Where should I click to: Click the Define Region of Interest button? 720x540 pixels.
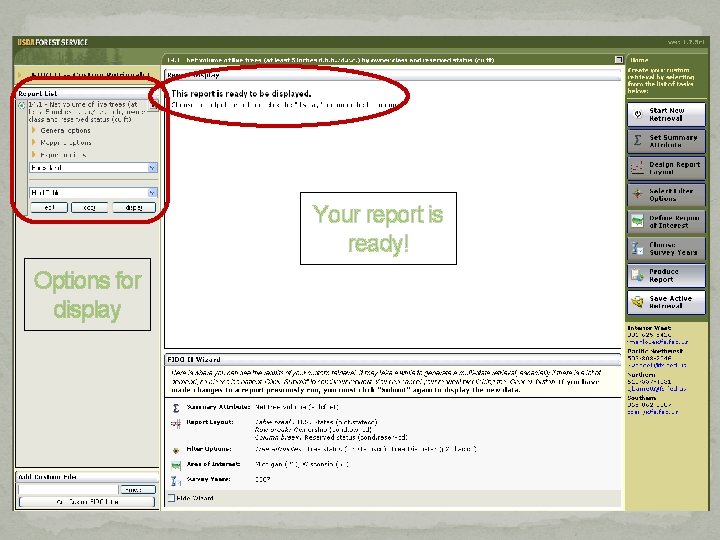(666, 221)
